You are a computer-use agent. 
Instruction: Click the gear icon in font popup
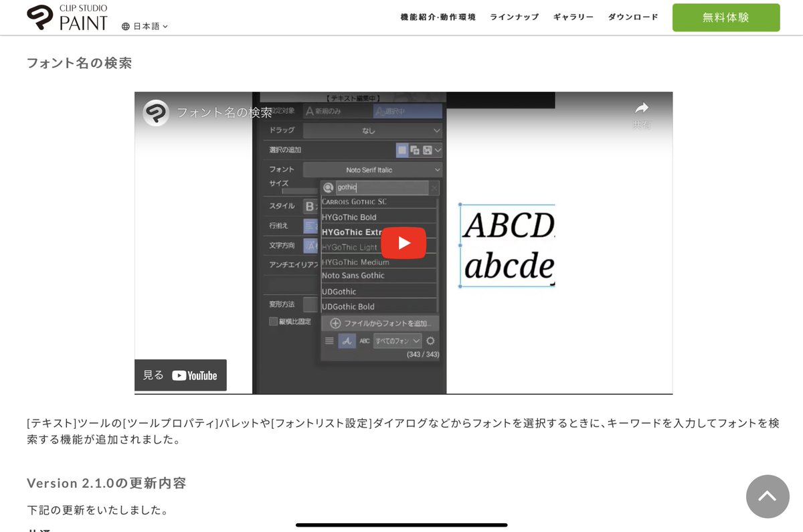[430, 341]
